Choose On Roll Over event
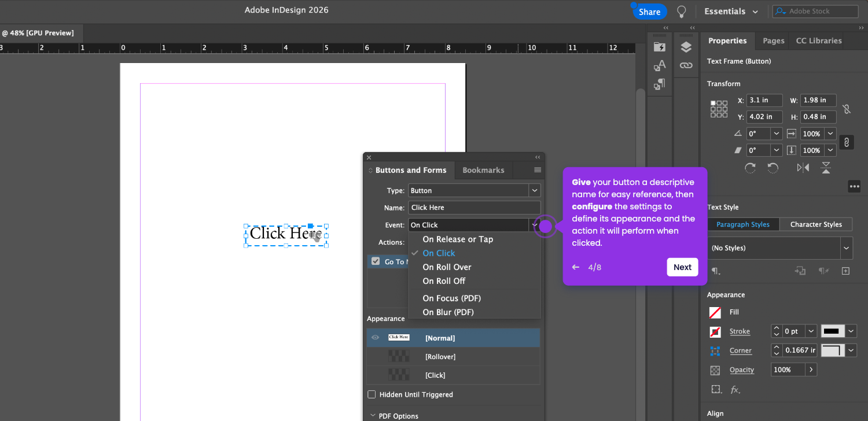 point(447,267)
